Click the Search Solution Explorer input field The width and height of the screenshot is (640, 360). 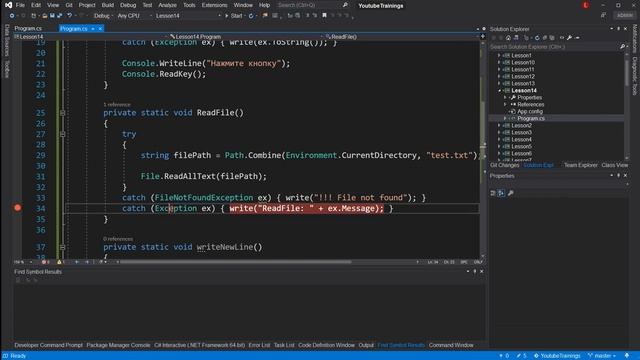[553, 47]
